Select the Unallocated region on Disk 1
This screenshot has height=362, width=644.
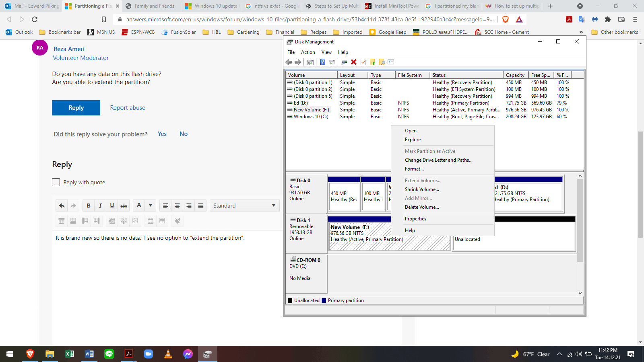514,237
